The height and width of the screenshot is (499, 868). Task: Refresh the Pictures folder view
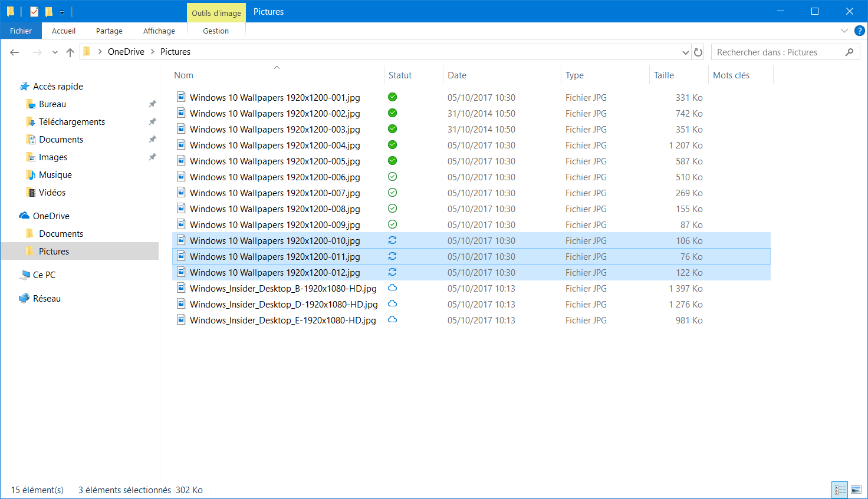(698, 52)
